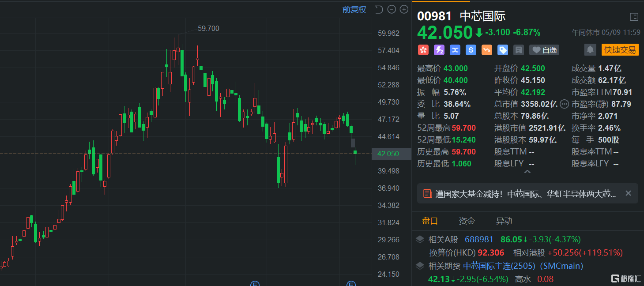644x286 pixels.
Task: Click the 相对港股 +50.256(+119.51%) value
Action: pos(585,253)
